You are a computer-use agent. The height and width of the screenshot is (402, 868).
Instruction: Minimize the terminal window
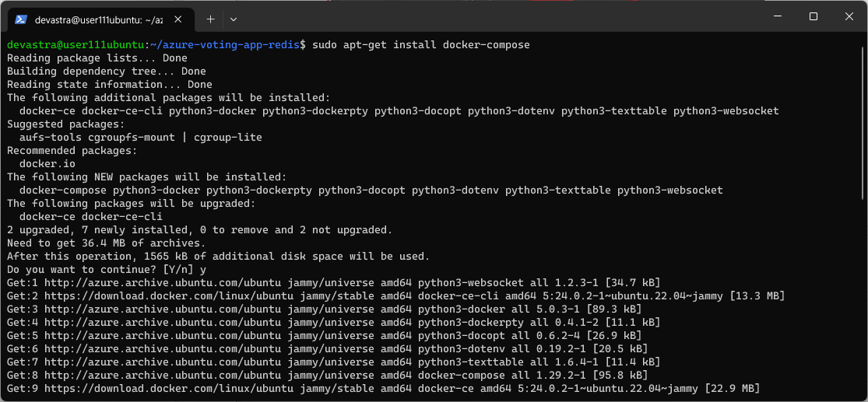(778, 16)
